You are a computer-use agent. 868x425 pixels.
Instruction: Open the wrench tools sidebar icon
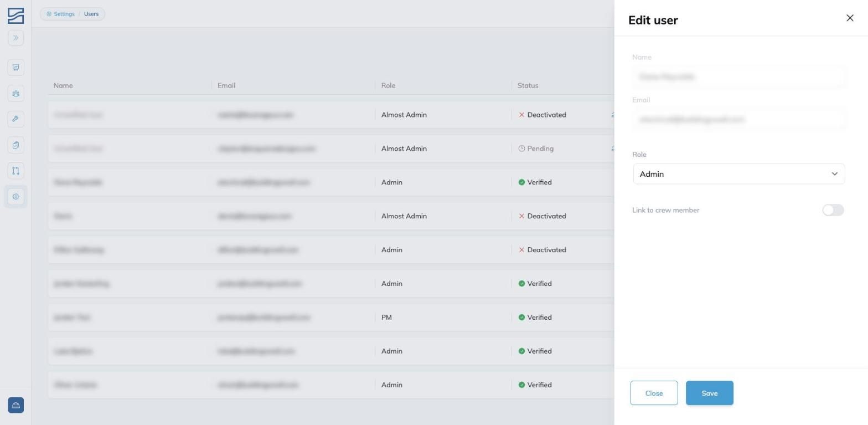[15, 119]
